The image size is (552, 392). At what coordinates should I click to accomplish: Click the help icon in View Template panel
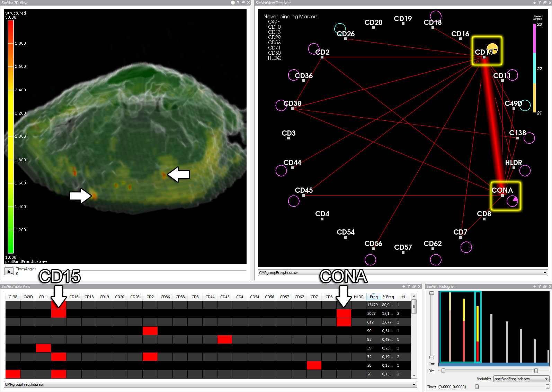pyautogui.click(x=540, y=3)
